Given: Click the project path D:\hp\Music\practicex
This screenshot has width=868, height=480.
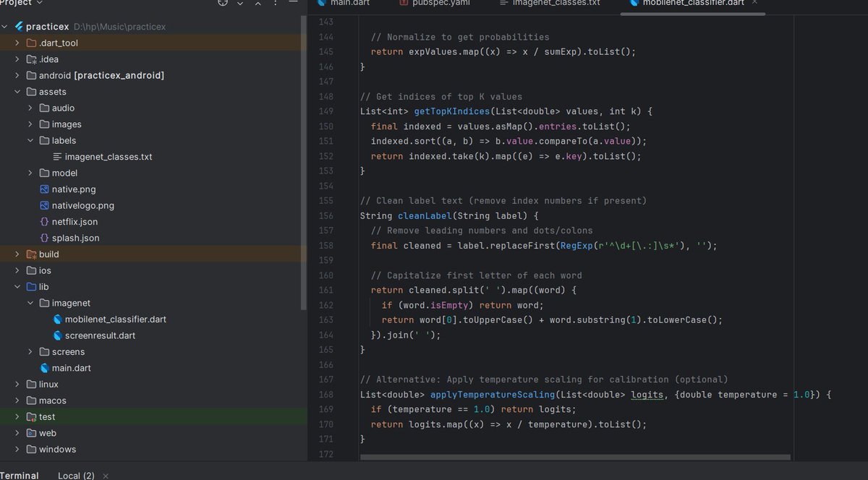Looking at the screenshot, I should coord(120,27).
